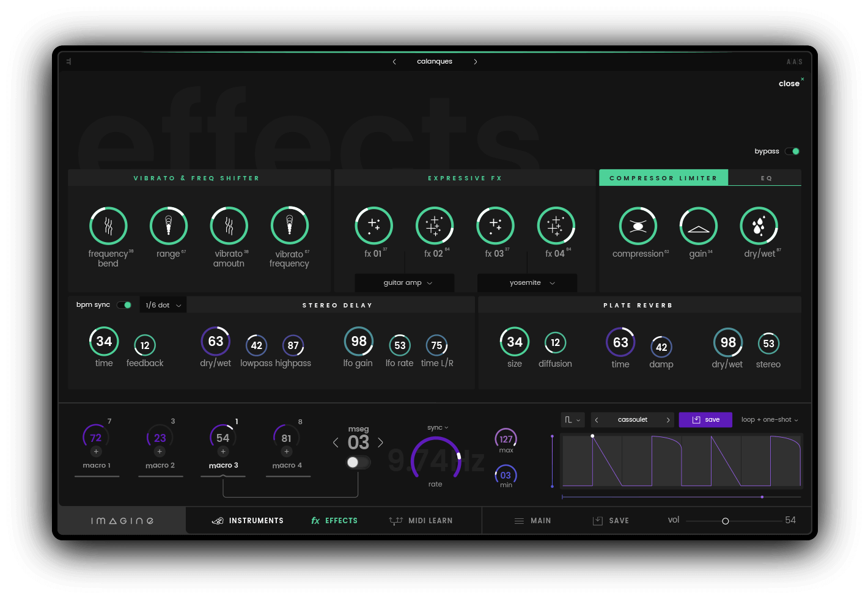Viewport: 868px width, 599px height.
Task: Select the fx 02 sparkle knob
Action: pyautogui.click(x=434, y=226)
